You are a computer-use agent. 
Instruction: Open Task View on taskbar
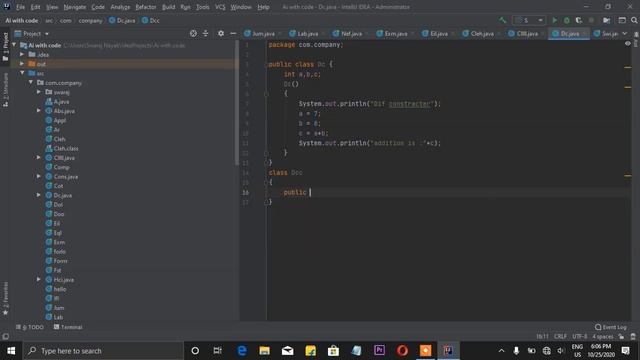218,351
